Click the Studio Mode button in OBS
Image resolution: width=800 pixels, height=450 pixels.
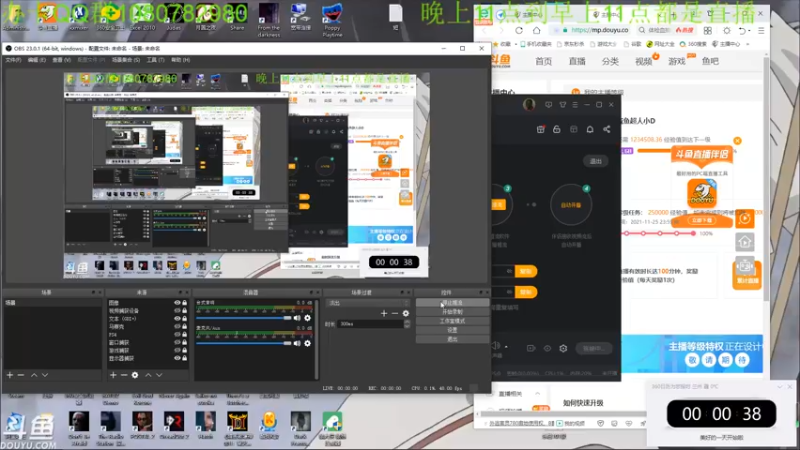tap(453, 321)
